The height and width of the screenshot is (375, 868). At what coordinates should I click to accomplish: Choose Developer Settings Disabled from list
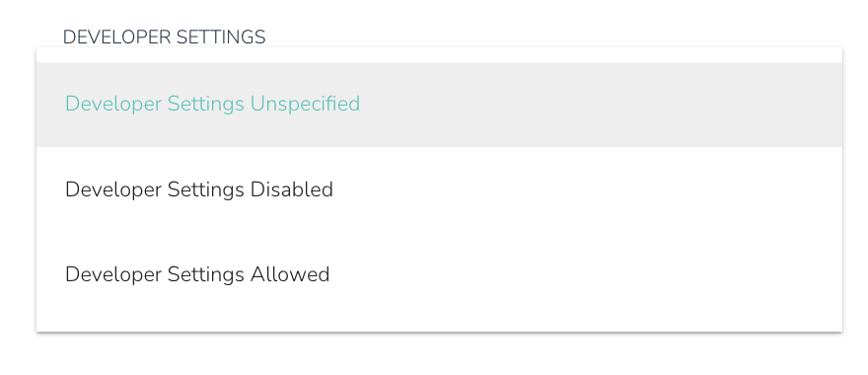439,189
